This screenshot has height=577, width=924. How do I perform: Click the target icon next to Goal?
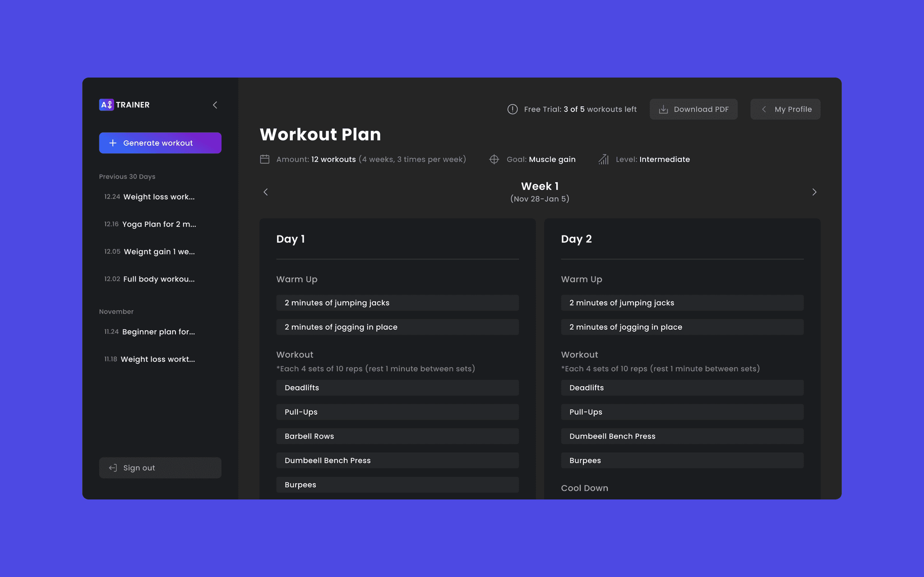pos(494,159)
